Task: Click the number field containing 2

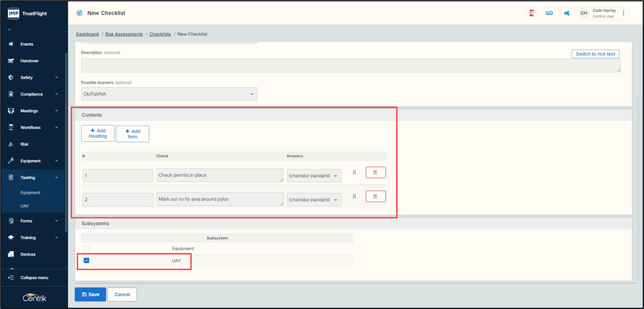Action: [118, 200]
